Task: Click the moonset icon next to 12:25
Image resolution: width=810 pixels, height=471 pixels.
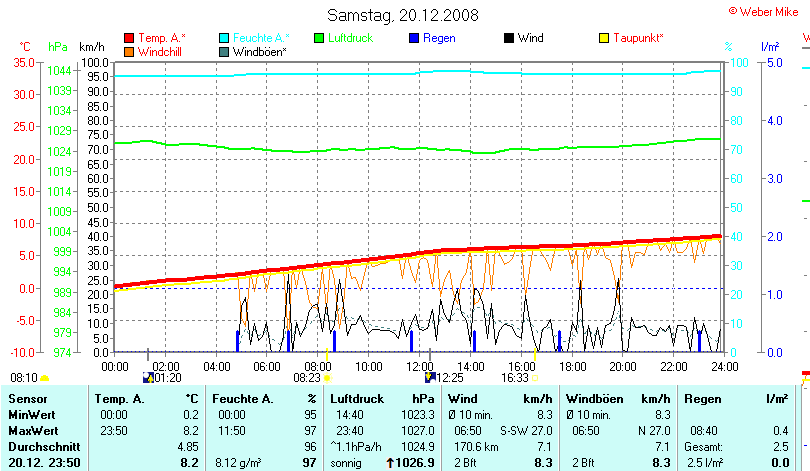Action: (x=430, y=378)
